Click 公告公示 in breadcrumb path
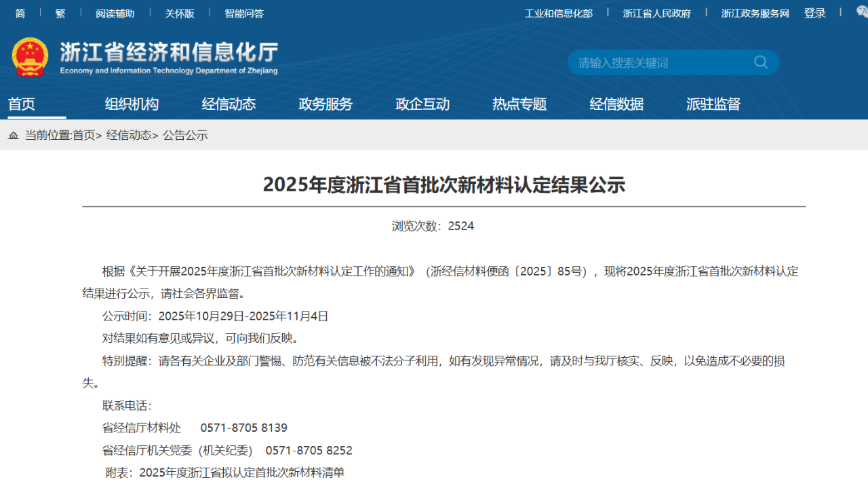Image resolution: width=868 pixels, height=484 pixels. coord(185,136)
